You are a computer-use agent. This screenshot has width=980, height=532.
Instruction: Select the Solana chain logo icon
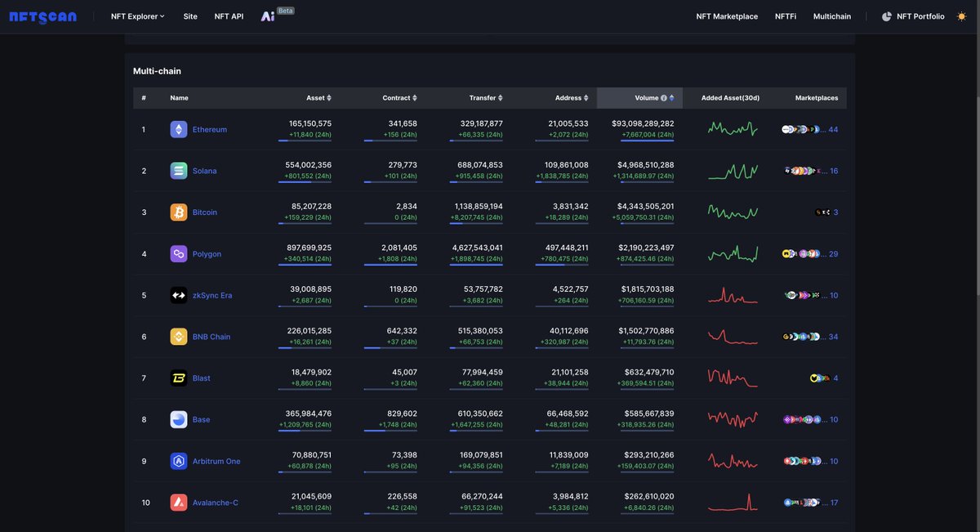tap(179, 171)
